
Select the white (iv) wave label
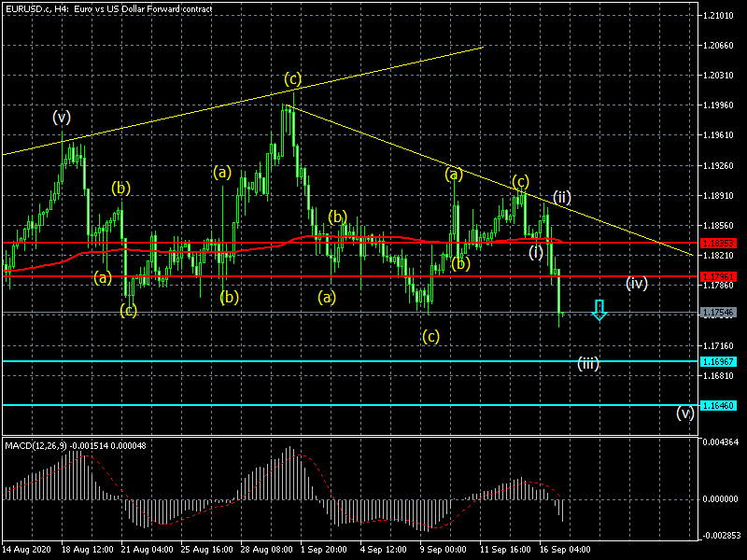[637, 283]
